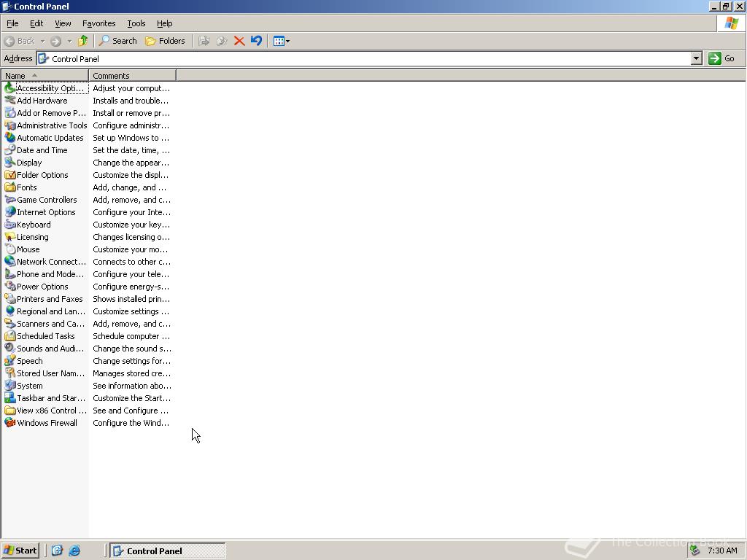Click the Back navigation button
This screenshot has height=560, width=747.
point(19,41)
